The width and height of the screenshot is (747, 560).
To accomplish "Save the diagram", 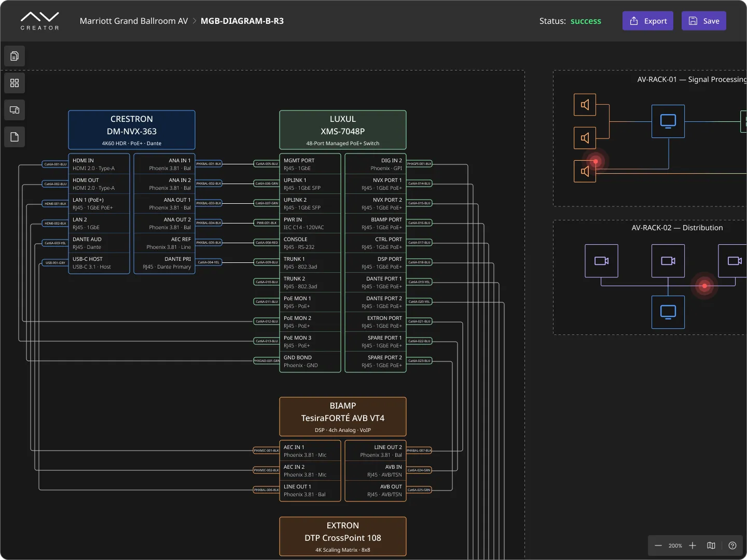I will 704,21.
